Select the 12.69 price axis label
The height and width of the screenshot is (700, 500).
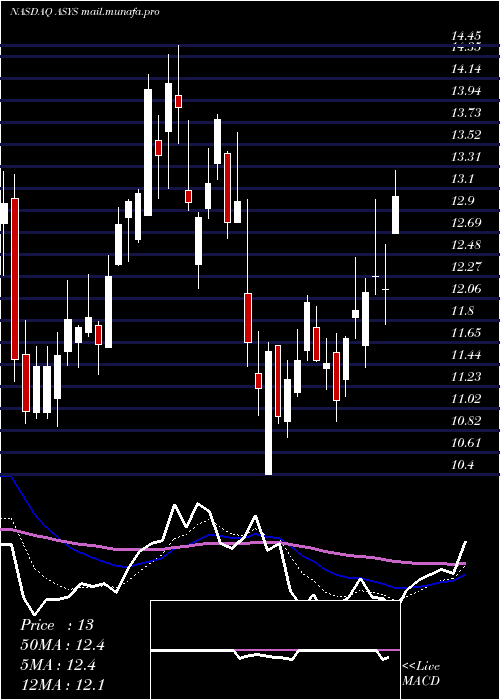467,223
